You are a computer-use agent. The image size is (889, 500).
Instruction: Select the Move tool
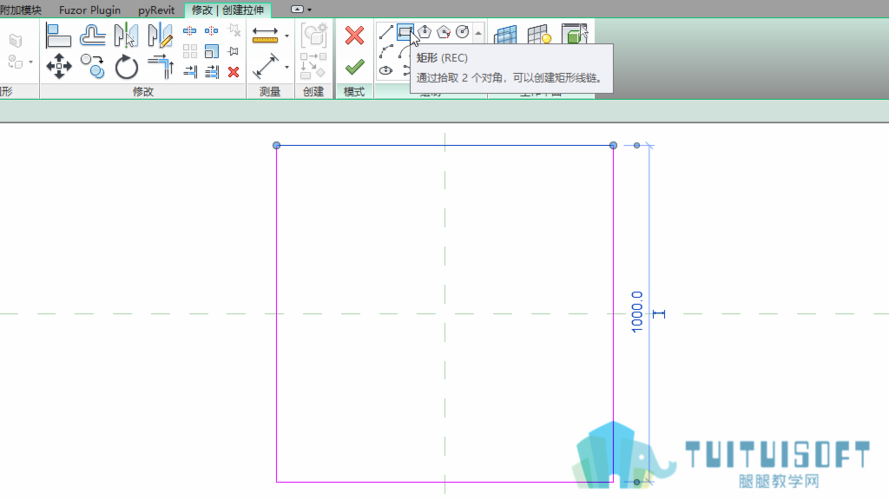coord(59,66)
